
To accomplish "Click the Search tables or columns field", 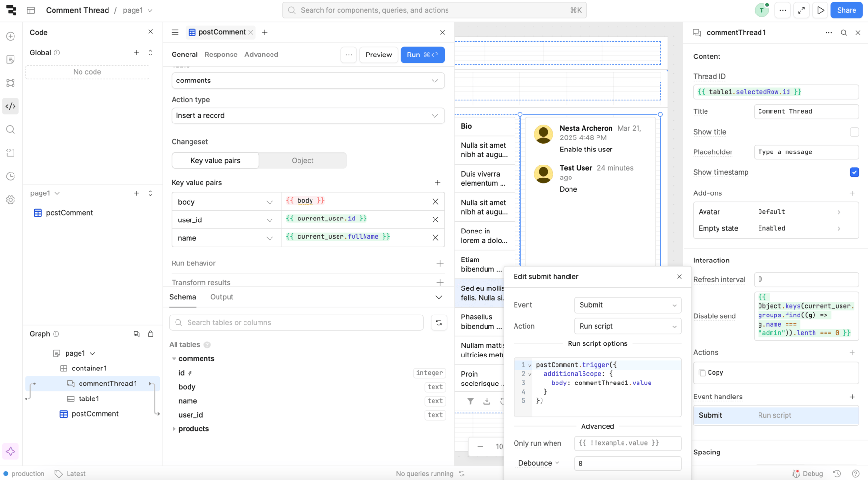I will (x=297, y=323).
